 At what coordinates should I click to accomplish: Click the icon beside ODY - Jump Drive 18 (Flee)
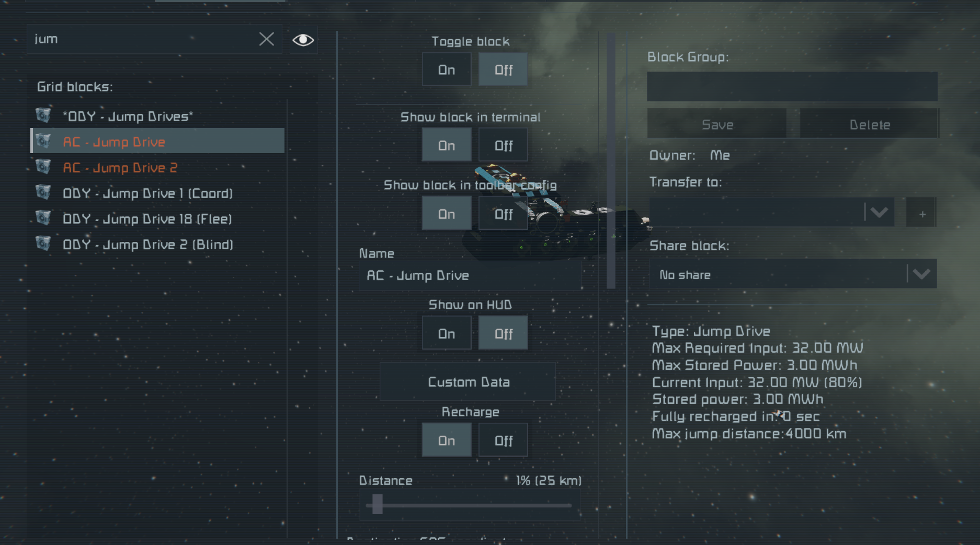pyautogui.click(x=43, y=218)
